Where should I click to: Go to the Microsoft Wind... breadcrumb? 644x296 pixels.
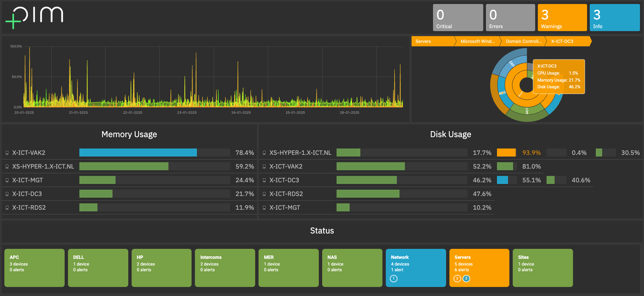click(478, 41)
